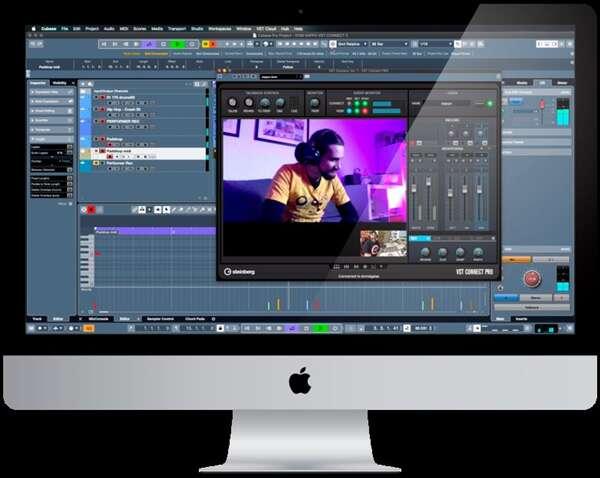Click the purple tool button in top toolbar

149,45
